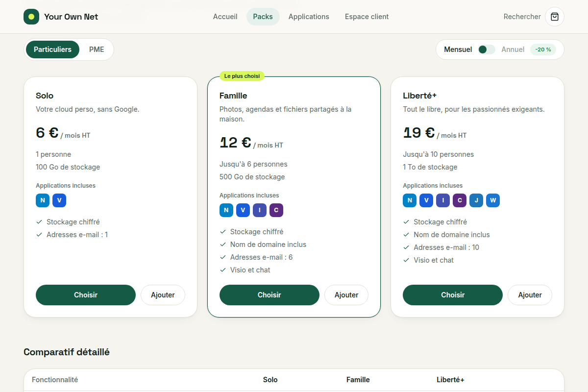588x392 pixels.
Task: Select the C app icon in the Famille pack
Action: (x=276, y=210)
